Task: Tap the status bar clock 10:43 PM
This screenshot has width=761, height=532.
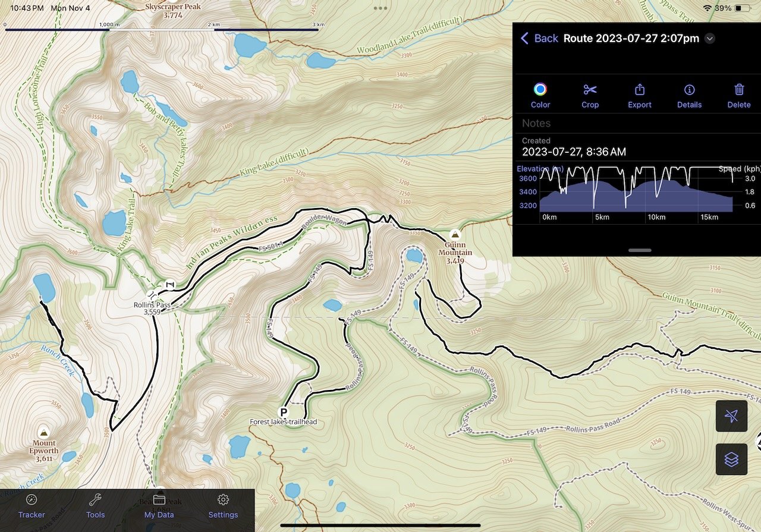Action: click(27, 8)
